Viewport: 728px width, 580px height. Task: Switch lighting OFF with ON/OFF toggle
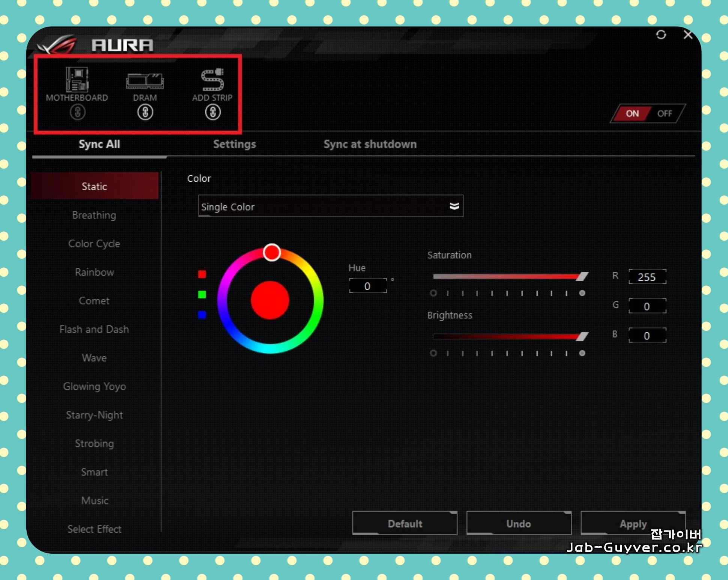(x=665, y=113)
